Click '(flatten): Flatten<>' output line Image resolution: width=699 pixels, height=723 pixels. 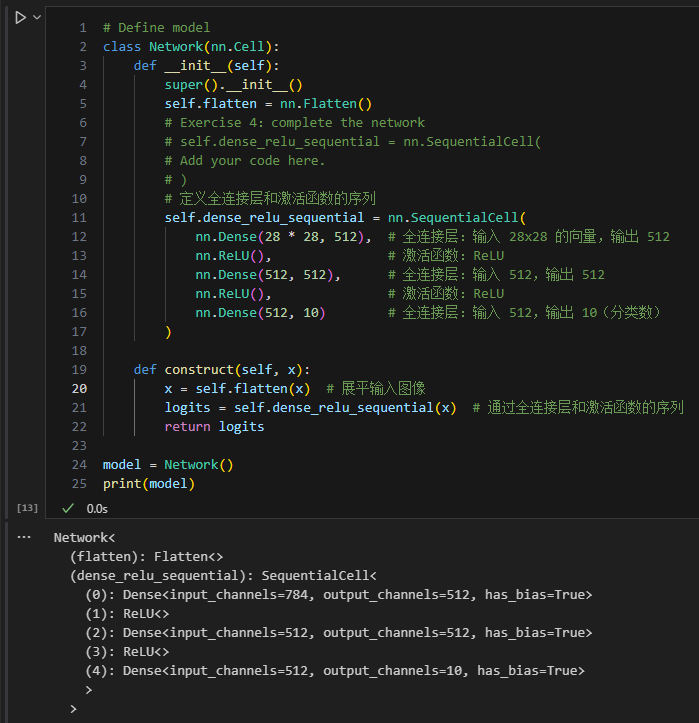point(146,557)
